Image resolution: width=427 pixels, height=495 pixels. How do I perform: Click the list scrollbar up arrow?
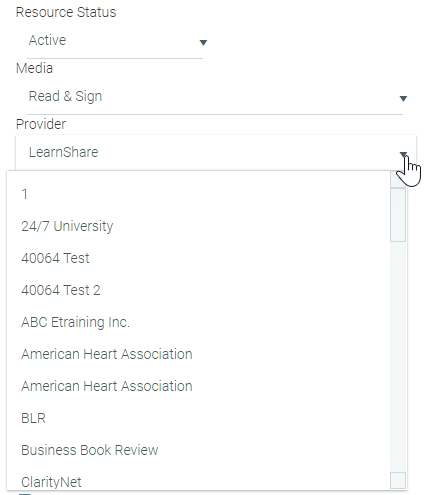pyautogui.click(x=398, y=179)
